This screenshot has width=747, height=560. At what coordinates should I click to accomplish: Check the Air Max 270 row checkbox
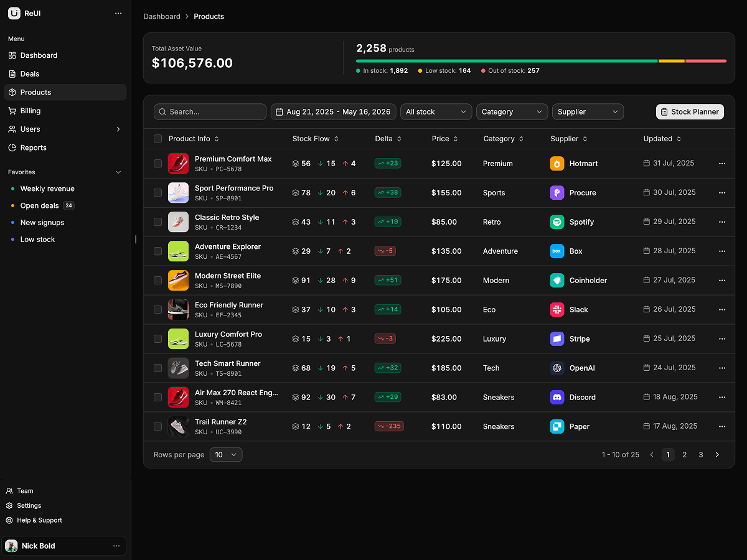coord(157,398)
